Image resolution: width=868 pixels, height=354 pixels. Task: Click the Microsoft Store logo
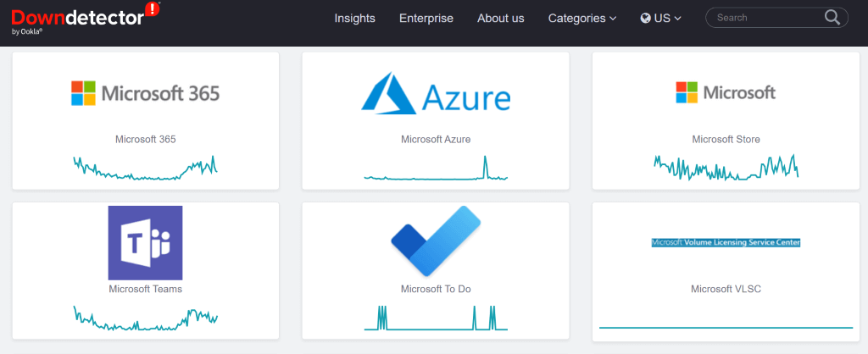point(725,92)
